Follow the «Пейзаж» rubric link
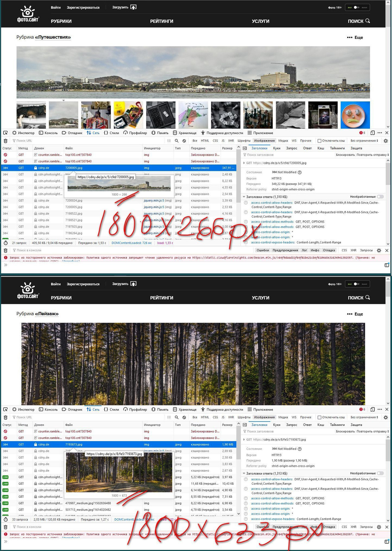The width and height of the screenshot is (392, 551). pyautogui.click(x=46, y=314)
